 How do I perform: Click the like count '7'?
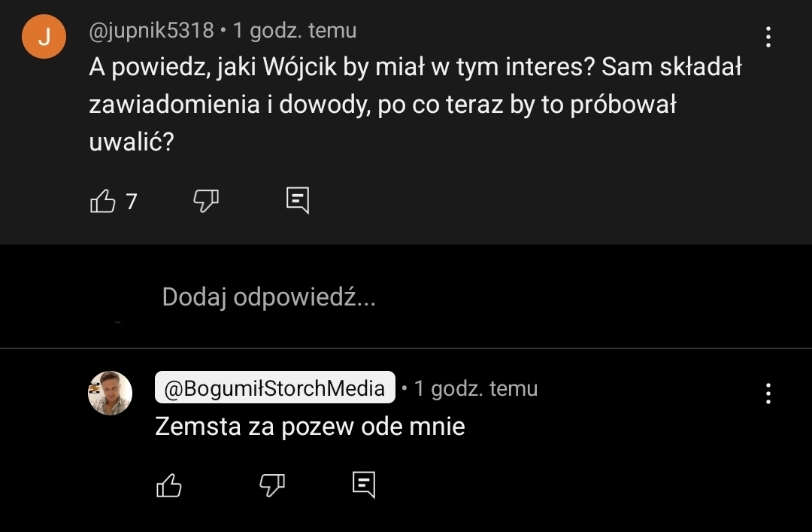132,201
